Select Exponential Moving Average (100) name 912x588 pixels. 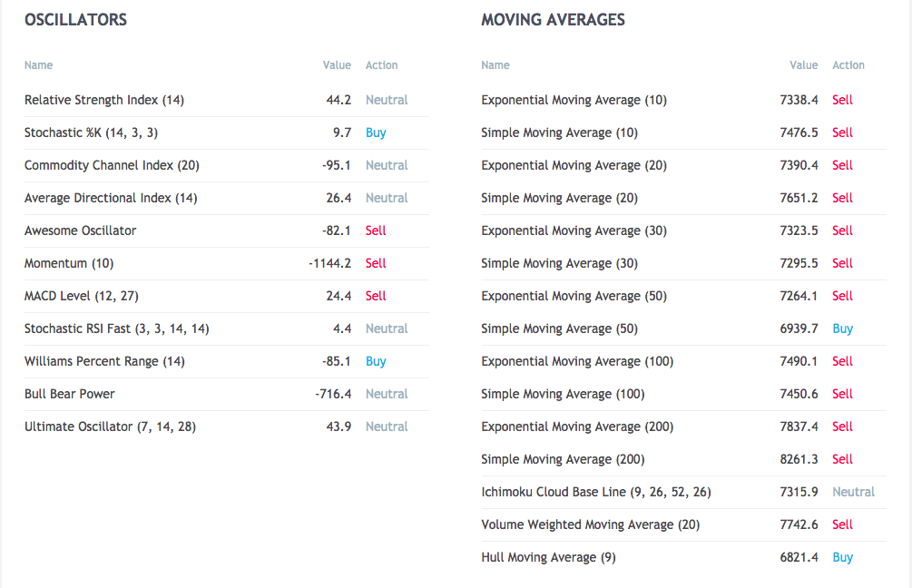[x=577, y=361]
